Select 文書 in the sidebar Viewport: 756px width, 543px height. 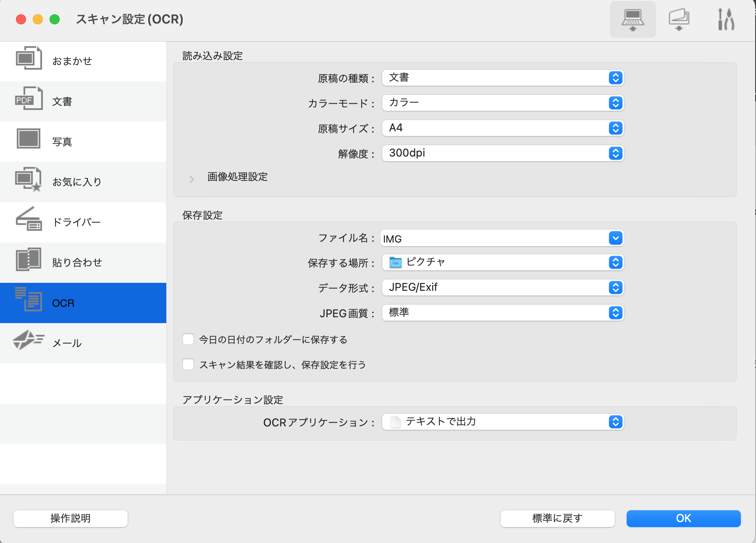coord(83,102)
